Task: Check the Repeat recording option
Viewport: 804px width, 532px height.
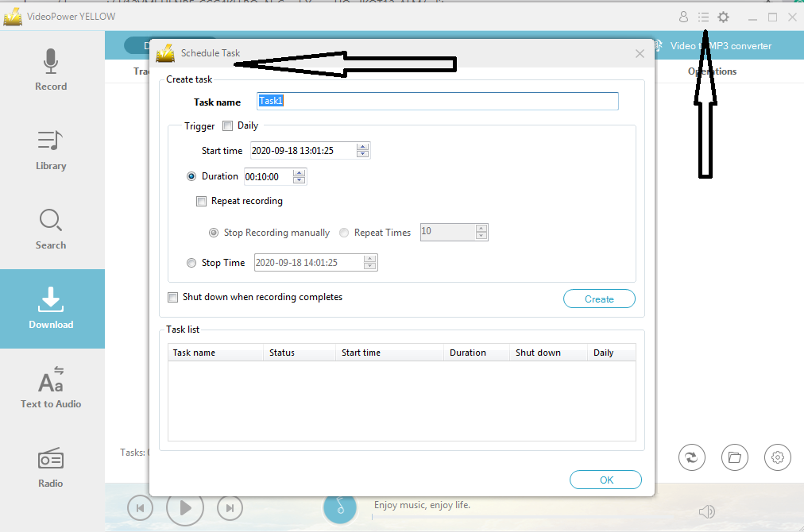Action: click(x=201, y=201)
